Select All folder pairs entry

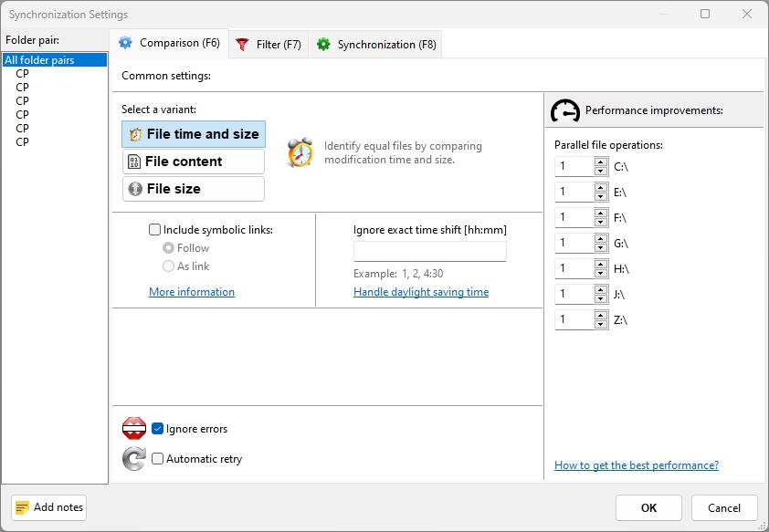55,59
